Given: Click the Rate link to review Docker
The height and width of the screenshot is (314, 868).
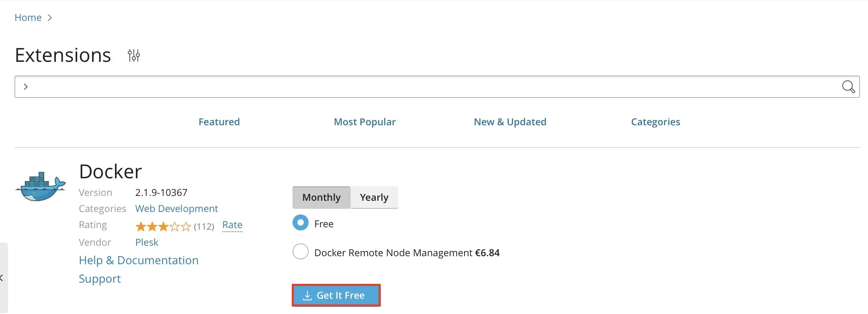Looking at the screenshot, I should pos(232,224).
